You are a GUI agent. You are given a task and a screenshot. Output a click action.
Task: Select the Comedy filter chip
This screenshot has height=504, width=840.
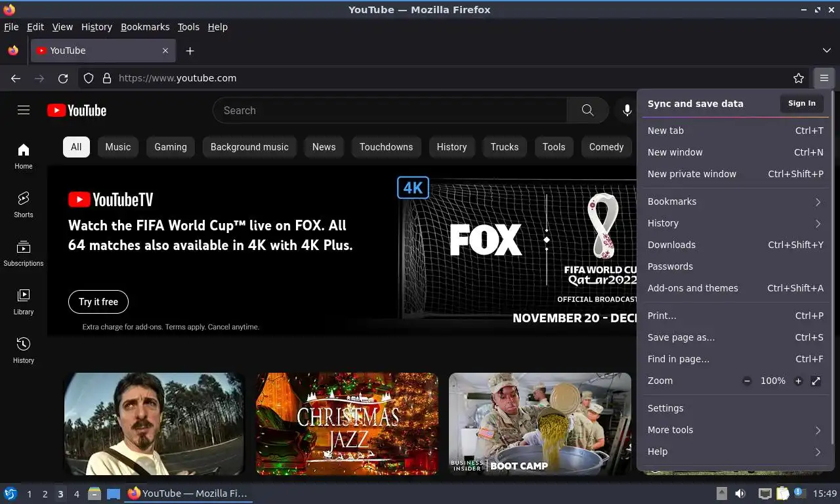click(x=606, y=147)
